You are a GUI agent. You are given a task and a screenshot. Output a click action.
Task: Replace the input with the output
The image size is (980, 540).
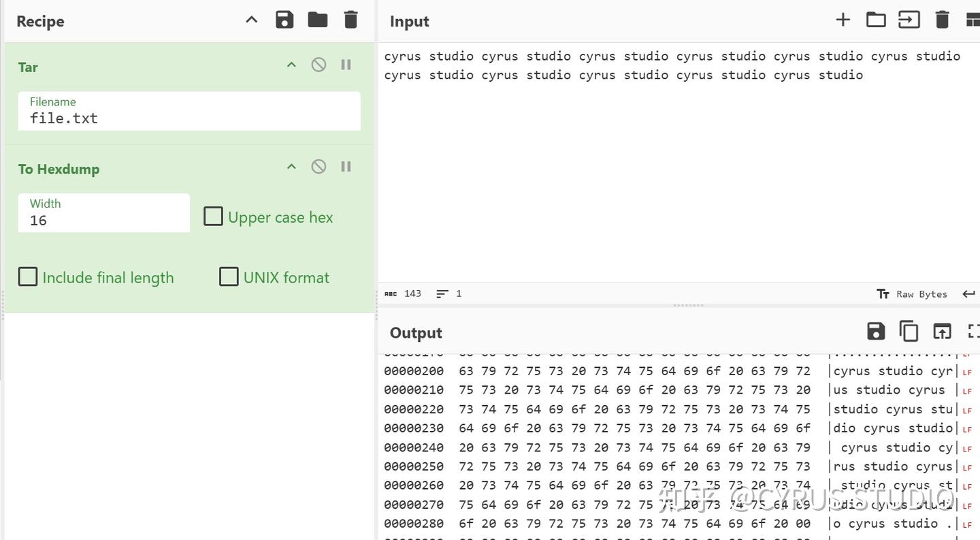[942, 332]
